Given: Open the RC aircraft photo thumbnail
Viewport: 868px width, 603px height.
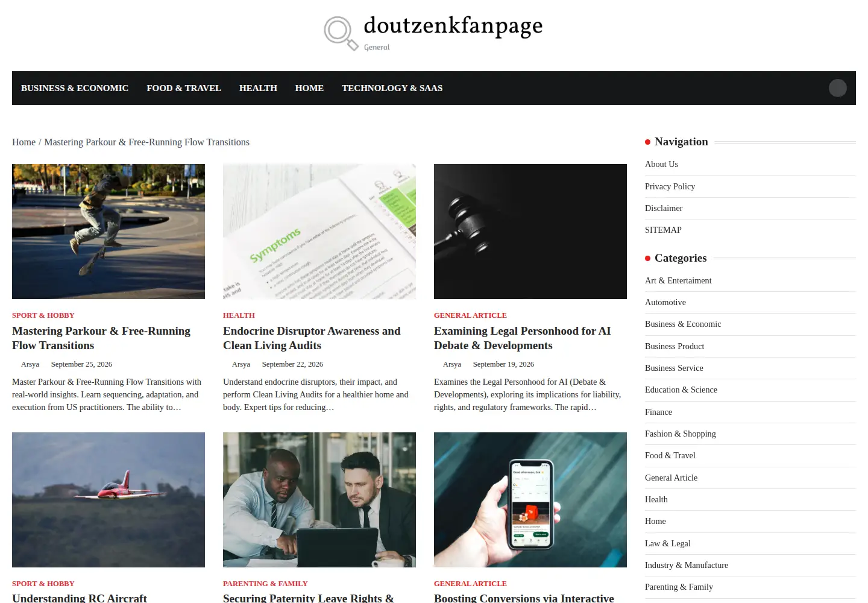Looking at the screenshot, I should coord(108,500).
